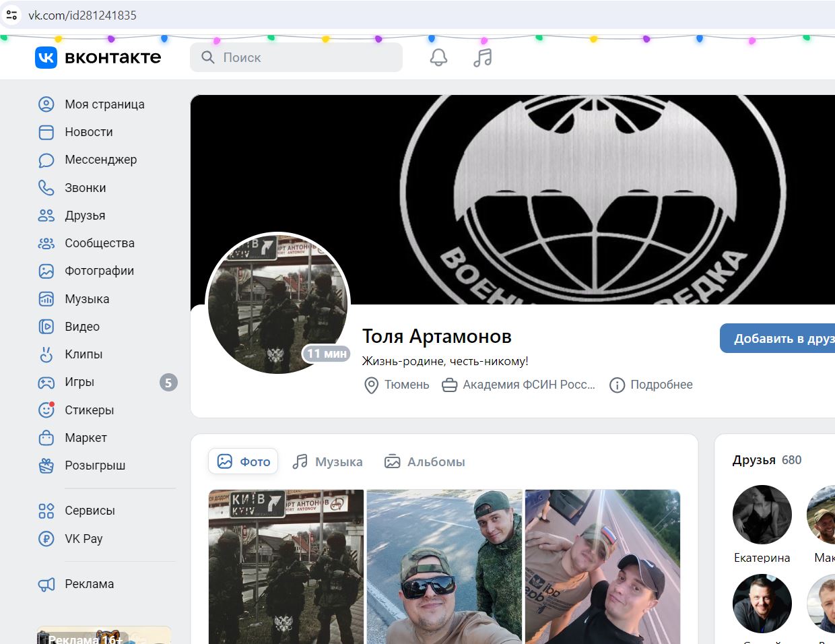Click the VK Pay ruble icon

click(46, 539)
